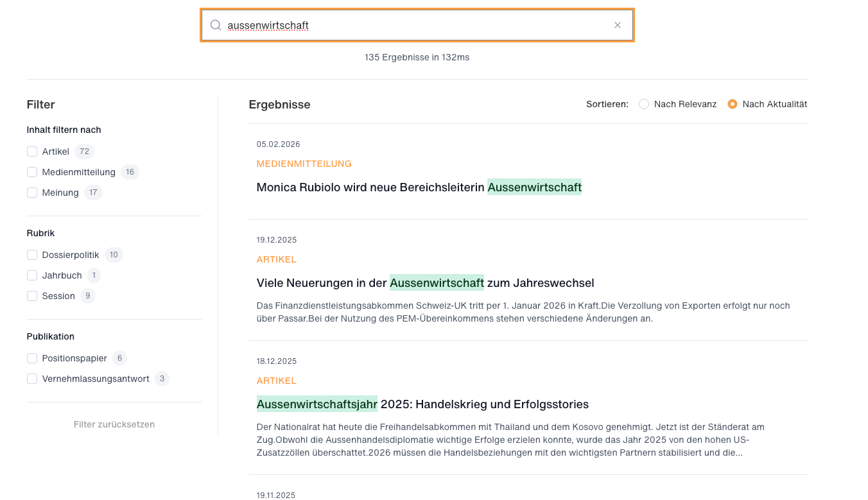This screenshot has width=868, height=500.
Task: Check the Meinung filter option
Action: [32, 193]
